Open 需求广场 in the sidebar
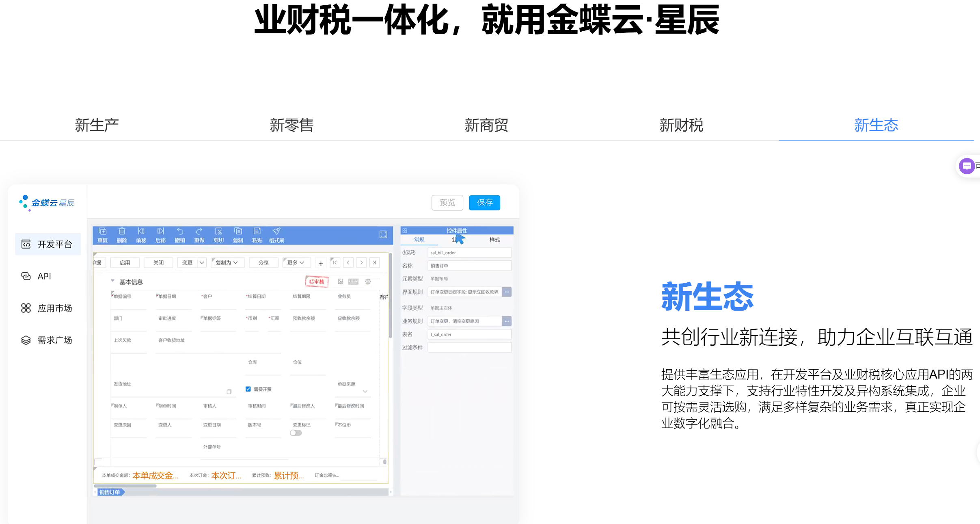 [48, 340]
